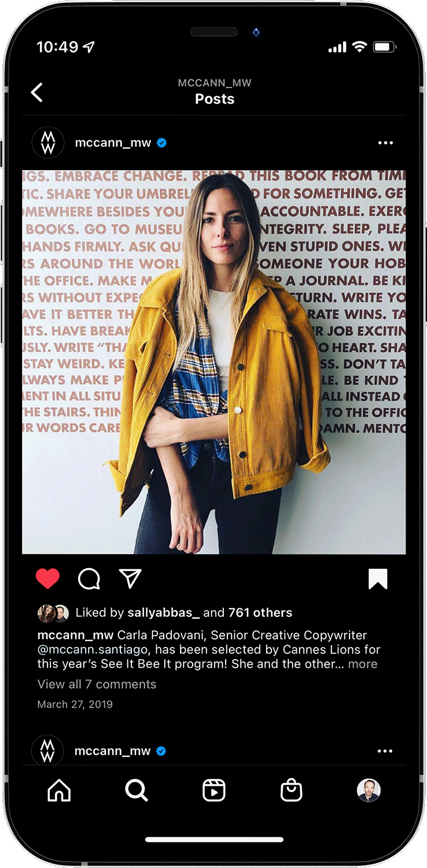Open the Search tab
The image size is (427, 868).
pos(137,790)
